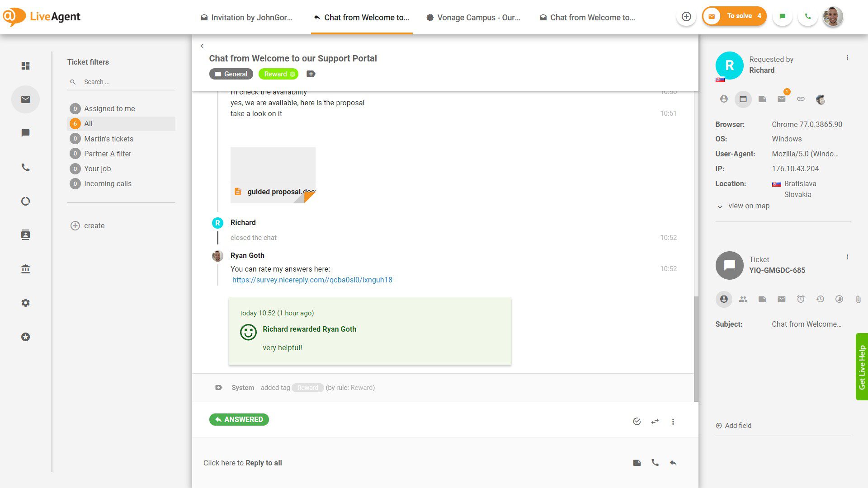The image size is (868, 488).
Task: Switch to the Vonage Campus tab
Action: [473, 18]
